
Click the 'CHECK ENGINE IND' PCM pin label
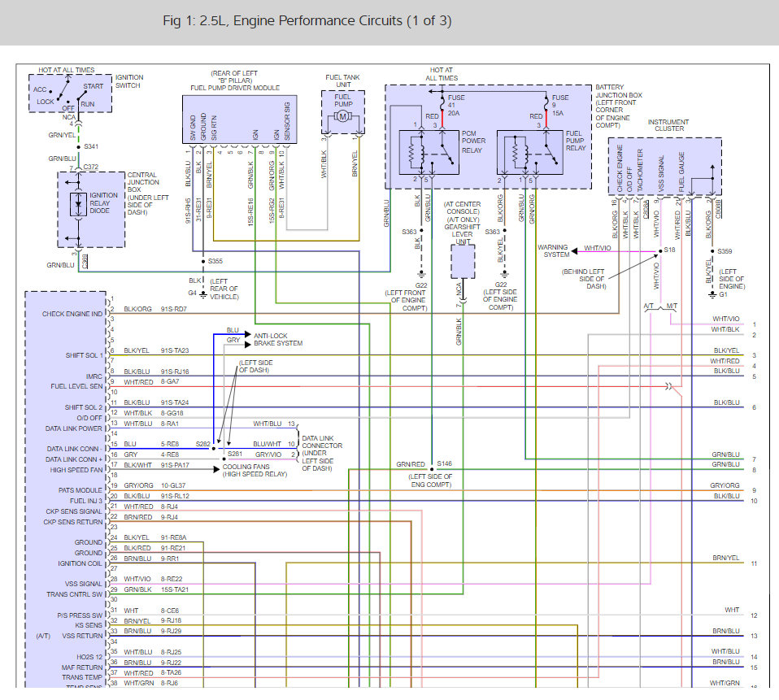[72, 314]
